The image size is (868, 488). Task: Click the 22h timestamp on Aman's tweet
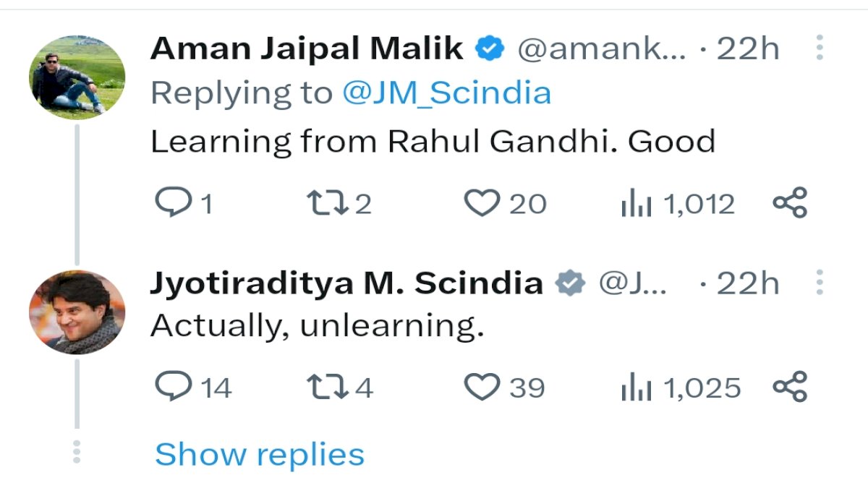tap(747, 48)
